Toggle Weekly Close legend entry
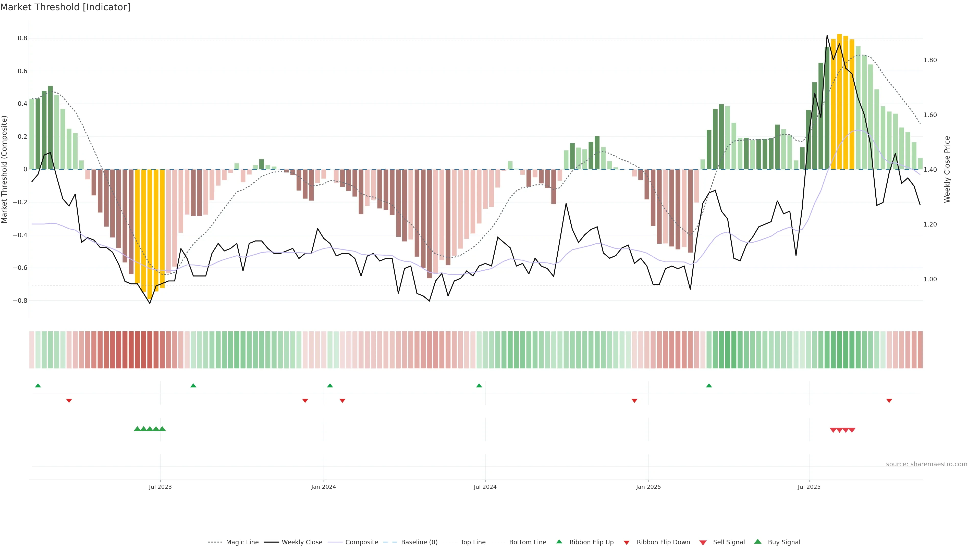The width and height of the screenshot is (980, 551). point(302,542)
